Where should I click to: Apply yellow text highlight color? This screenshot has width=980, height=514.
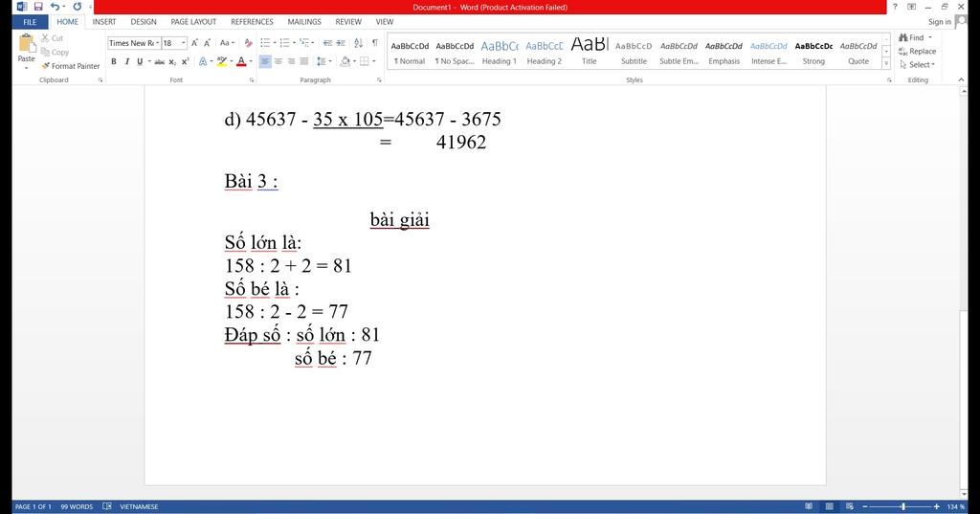pyautogui.click(x=221, y=61)
